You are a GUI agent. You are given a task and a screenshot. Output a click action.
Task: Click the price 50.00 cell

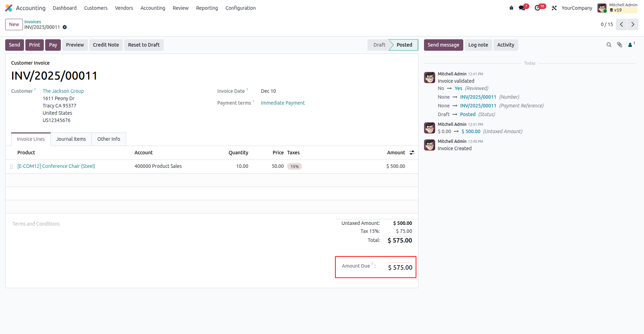pyautogui.click(x=278, y=166)
